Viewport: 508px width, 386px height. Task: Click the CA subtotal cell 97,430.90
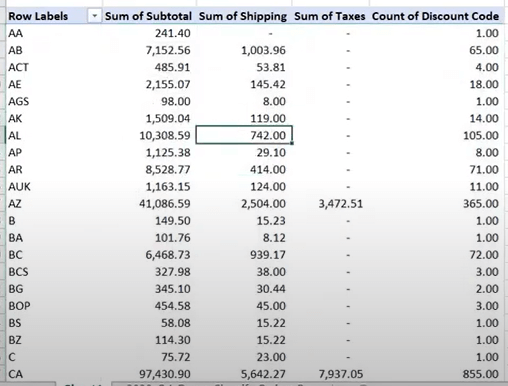[x=165, y=374]
